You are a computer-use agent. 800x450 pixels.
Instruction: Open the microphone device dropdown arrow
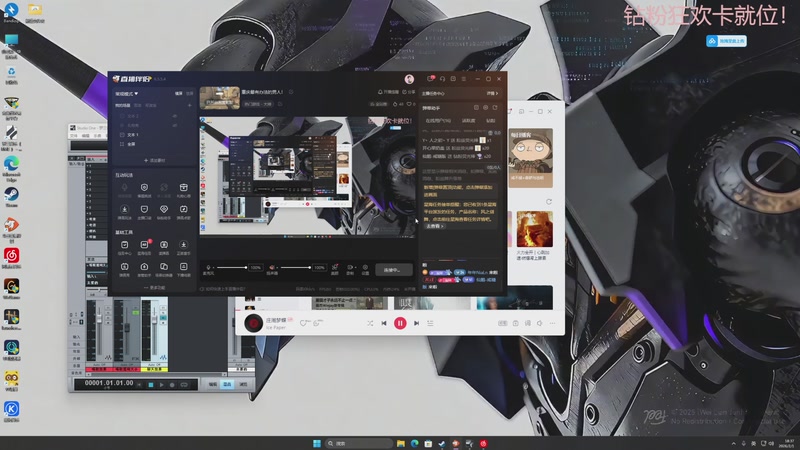[x=214, y=268]
